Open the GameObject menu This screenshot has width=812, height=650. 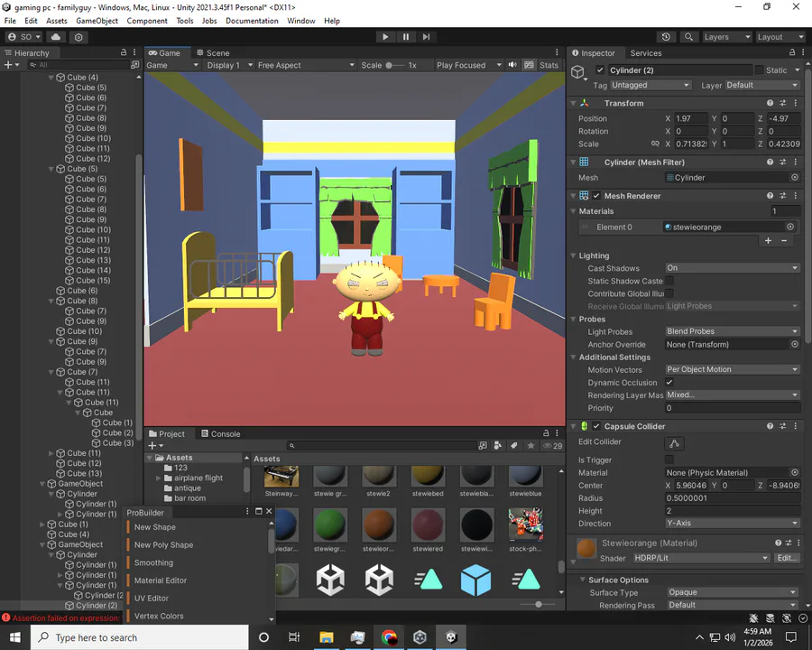pyautogui.click(x=97, y=21)
